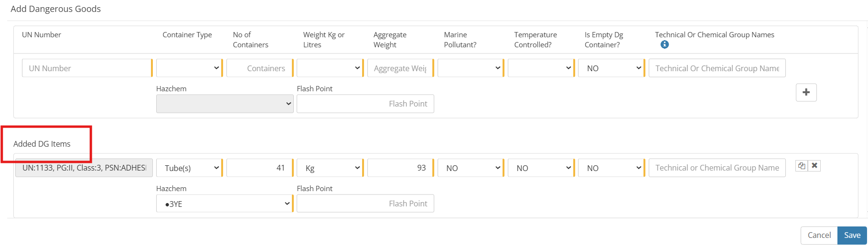Click the info icon beside Technical Group Names
The height and width of the screenshot is (247, 868).
click(664, 44)
